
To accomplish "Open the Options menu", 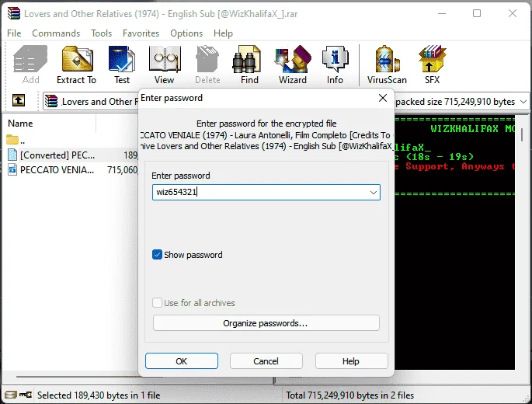I will (186, 33).
